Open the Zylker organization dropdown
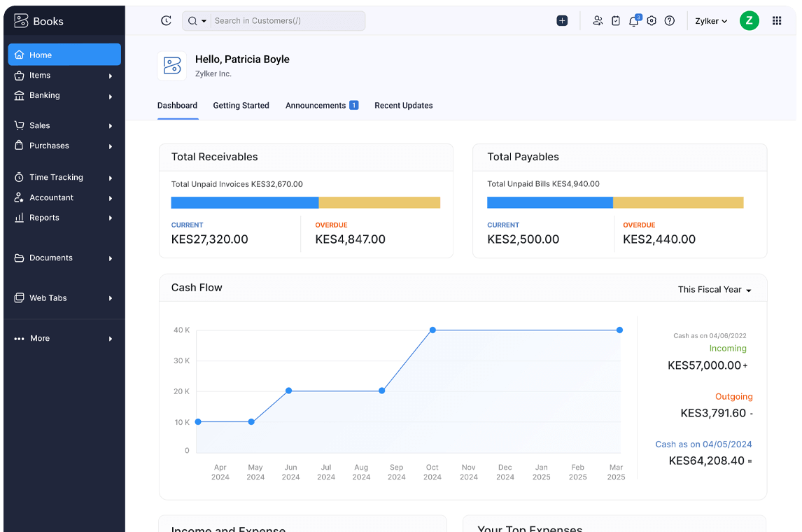Image resolution: width=802 pixels, height=532 pixels. click(710, 21)
